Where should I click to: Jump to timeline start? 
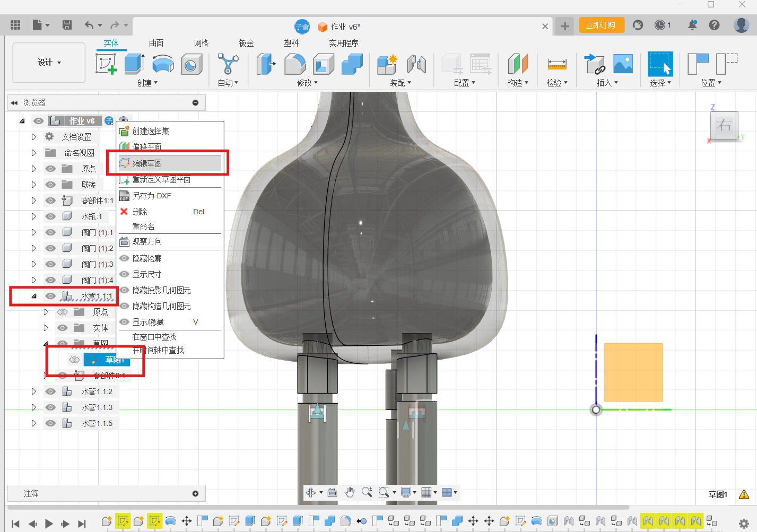point(16,524)
